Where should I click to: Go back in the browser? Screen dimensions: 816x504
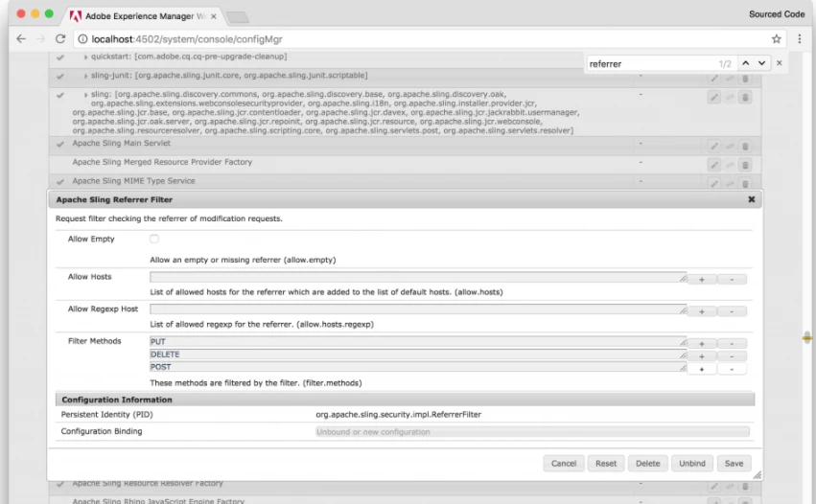point(21,39)
